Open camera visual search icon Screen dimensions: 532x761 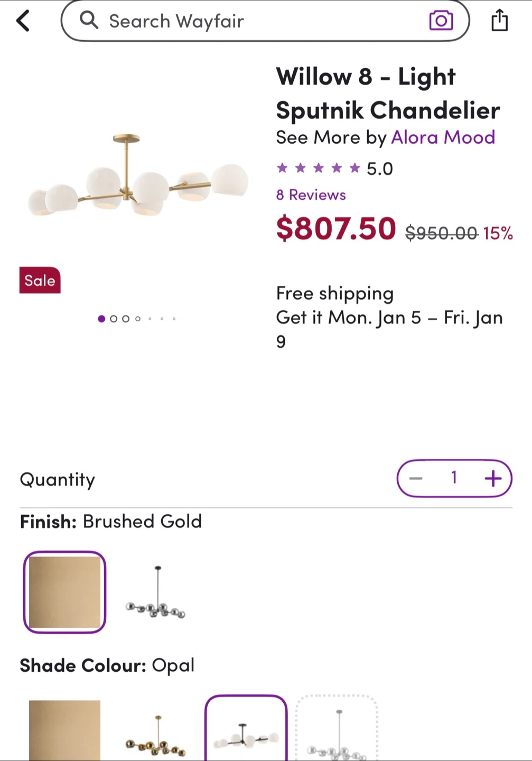point(441,21)
